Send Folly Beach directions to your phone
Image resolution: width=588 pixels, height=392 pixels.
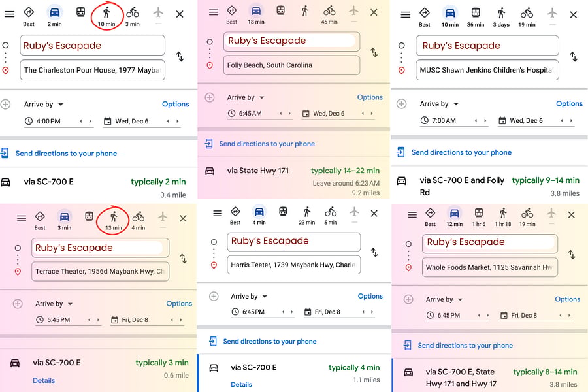(x=260, y=144)
